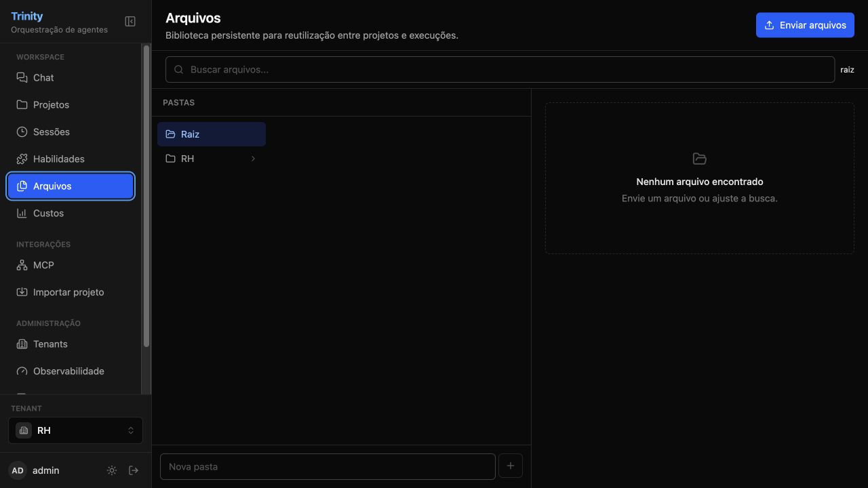Collapse the sidebar with the panel icon
Image resolution: width=868 pixels, height=488 pixels.
tap(130, 22)
